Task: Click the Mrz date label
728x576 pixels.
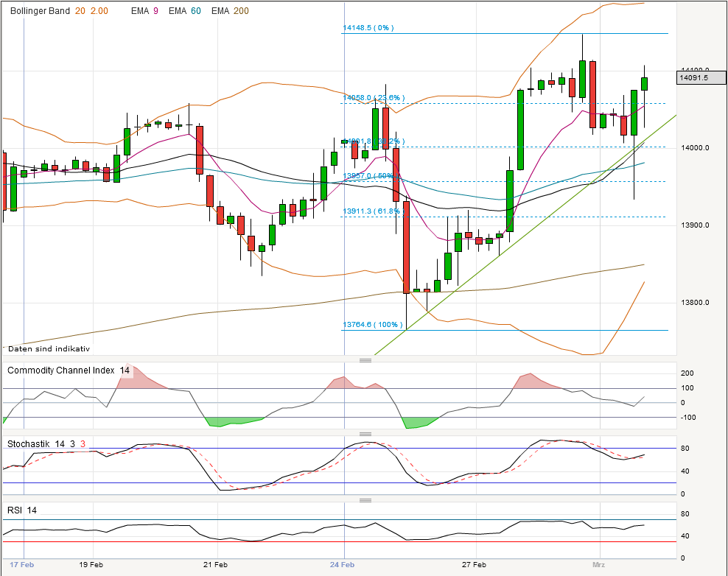Action: pos(598,564)
